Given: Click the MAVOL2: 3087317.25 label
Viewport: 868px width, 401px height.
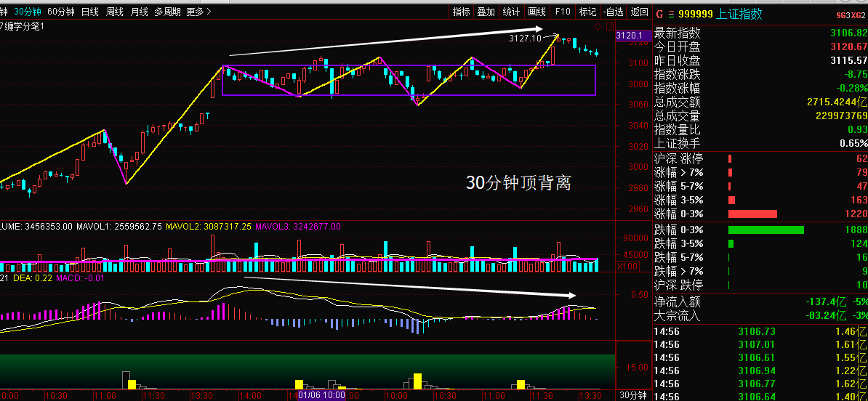Looking at the screenshot, I should 209,226.
